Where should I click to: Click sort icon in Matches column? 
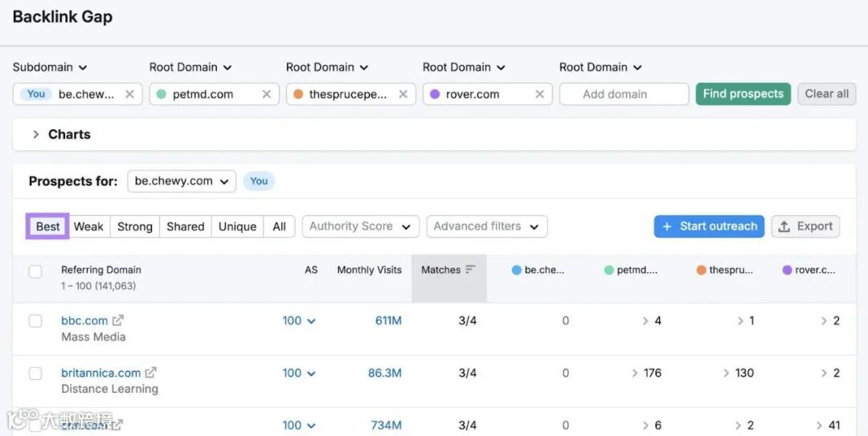(470, 270)
